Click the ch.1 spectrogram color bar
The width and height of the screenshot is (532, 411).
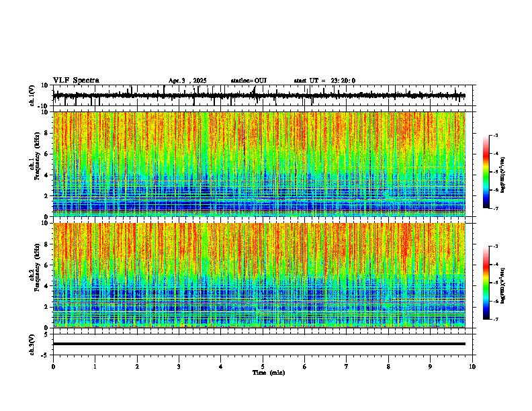[486, 172]
